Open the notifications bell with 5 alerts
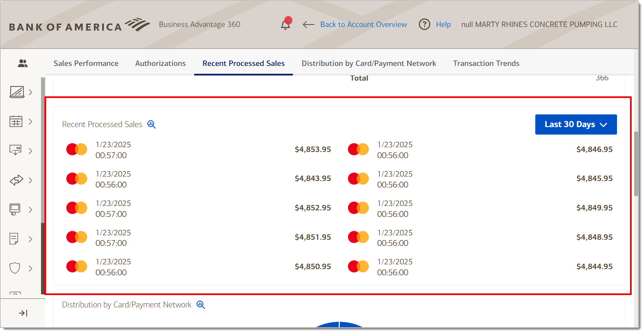 pyautogui.click(x=286, y=24)
